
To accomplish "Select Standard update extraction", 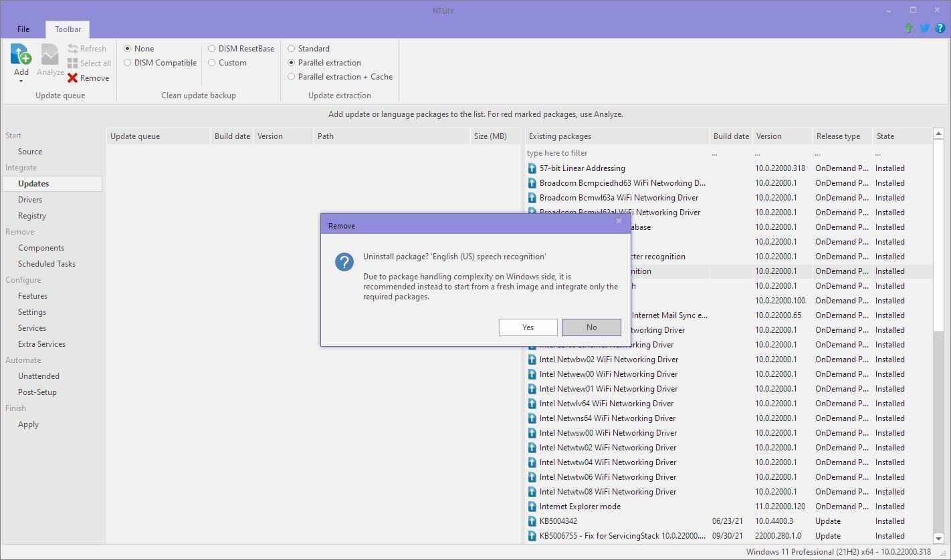I will pos(308,49).
